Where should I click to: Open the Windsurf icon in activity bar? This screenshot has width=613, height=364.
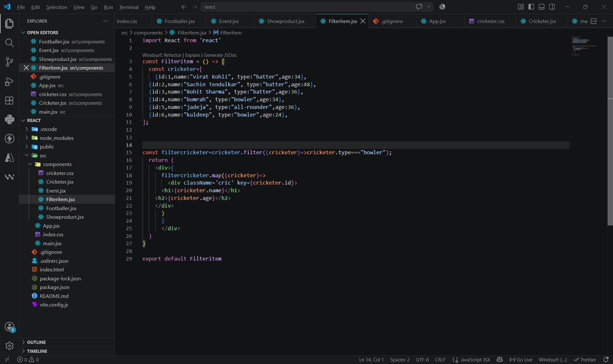9,177
